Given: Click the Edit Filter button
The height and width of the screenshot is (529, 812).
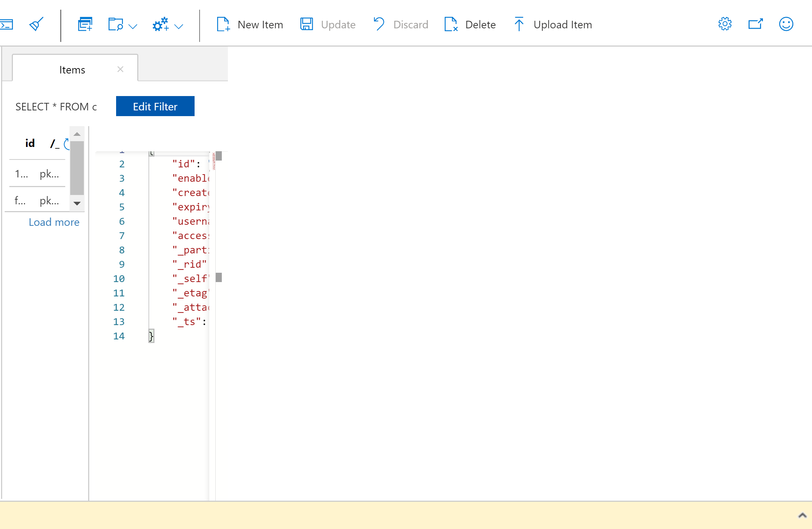Looking at the screenshot, I should pyautogui.click(x=155, y=106).
